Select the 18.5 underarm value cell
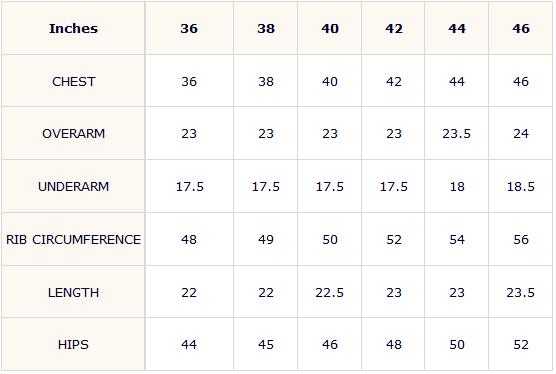Viewport: 556px width, 374px height. [x=521, y=186]
